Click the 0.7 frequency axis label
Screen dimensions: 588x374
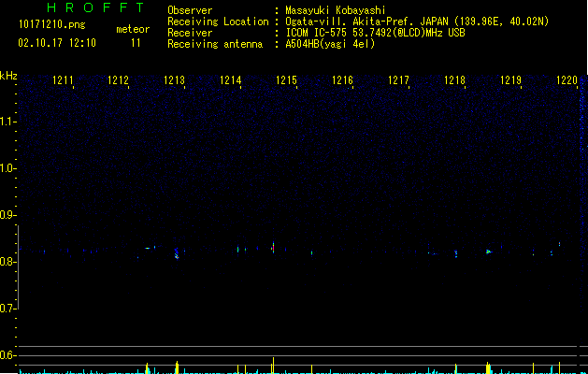coord(7,309)
